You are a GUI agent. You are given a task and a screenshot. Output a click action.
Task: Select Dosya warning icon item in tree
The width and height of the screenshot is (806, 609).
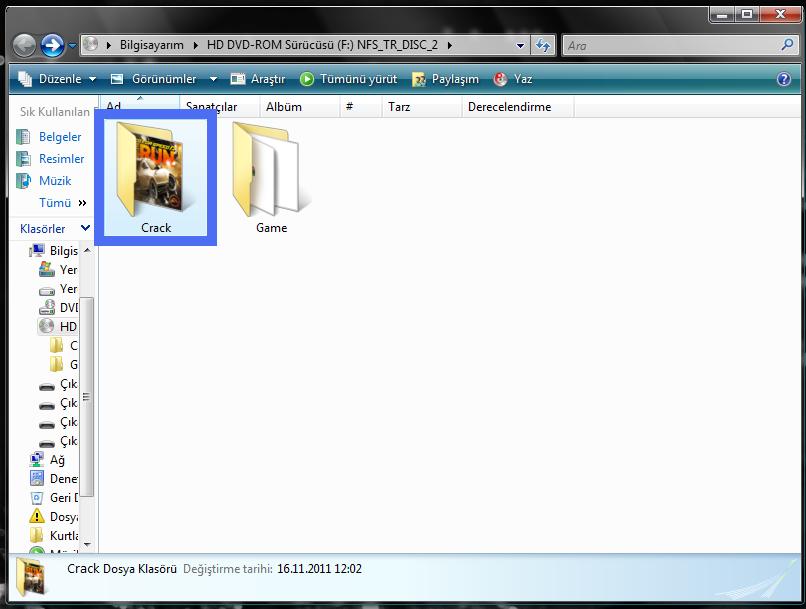(54, 516)
